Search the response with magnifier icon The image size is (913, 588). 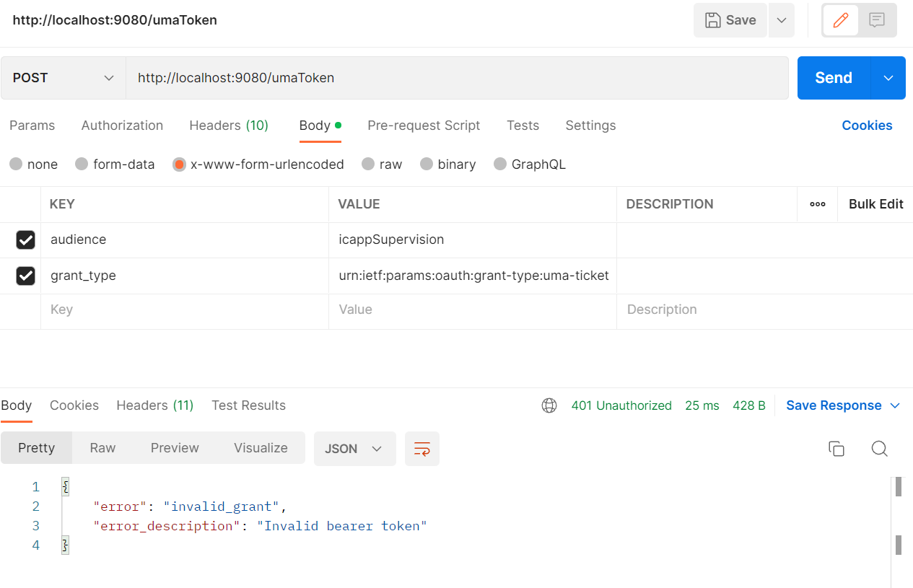879,449
